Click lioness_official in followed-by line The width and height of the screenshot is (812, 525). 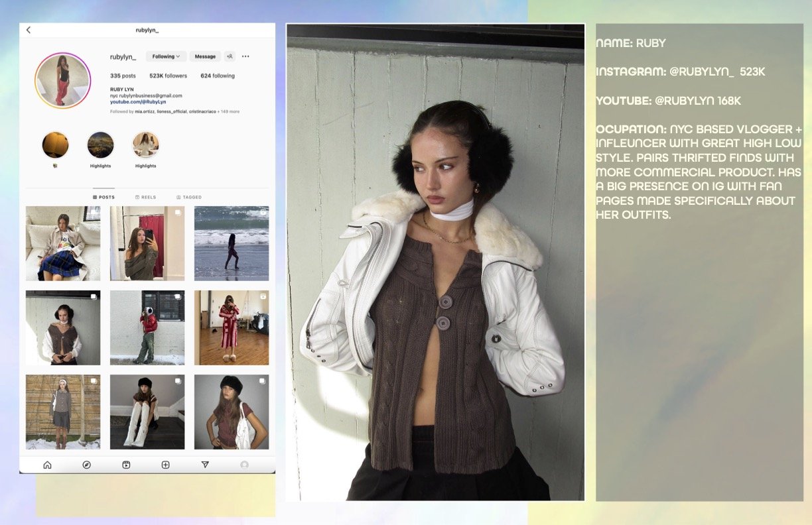pos(171,111)
